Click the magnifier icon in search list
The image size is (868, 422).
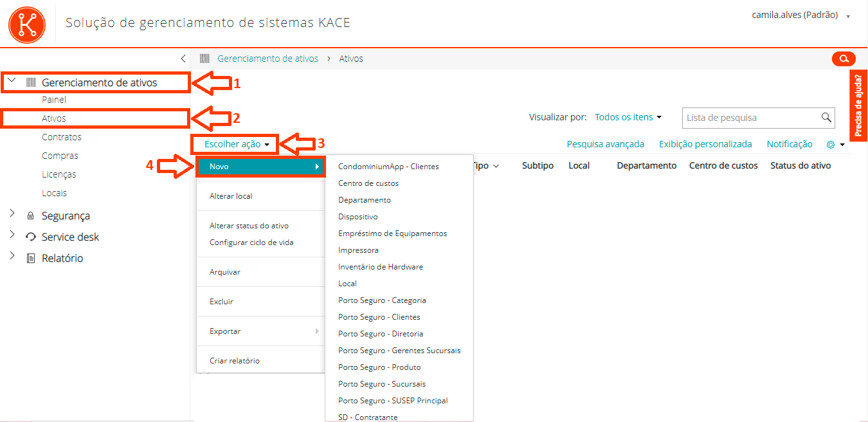pos(826,117)
